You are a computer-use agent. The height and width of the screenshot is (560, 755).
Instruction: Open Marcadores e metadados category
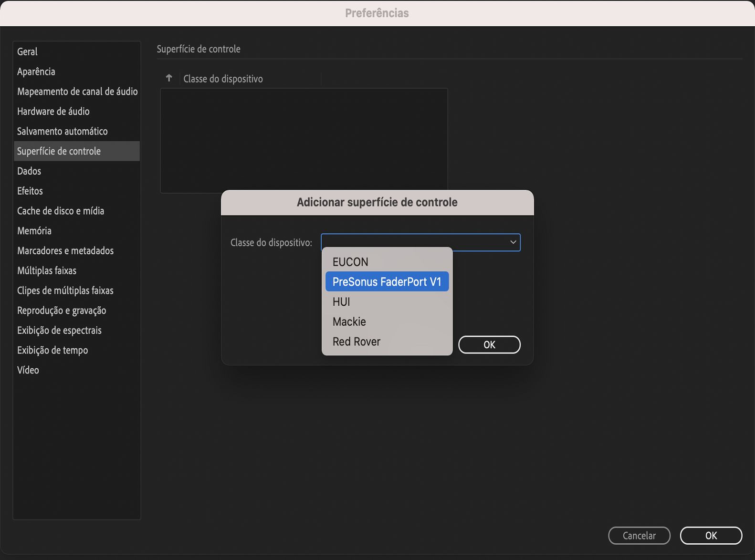coord(77,250)
